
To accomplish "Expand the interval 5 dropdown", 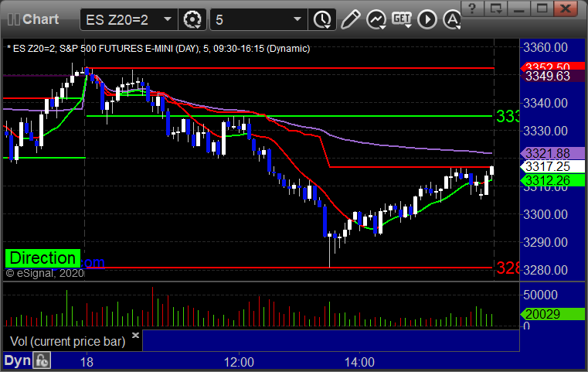I will pyautogui.click(x=297, y=19).
